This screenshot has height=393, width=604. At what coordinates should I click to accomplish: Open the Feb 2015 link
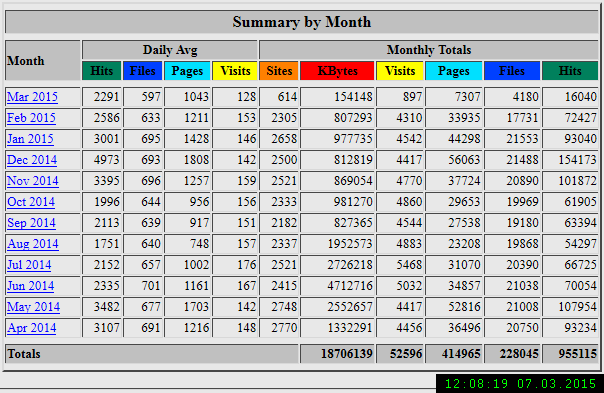click(31, 118)
